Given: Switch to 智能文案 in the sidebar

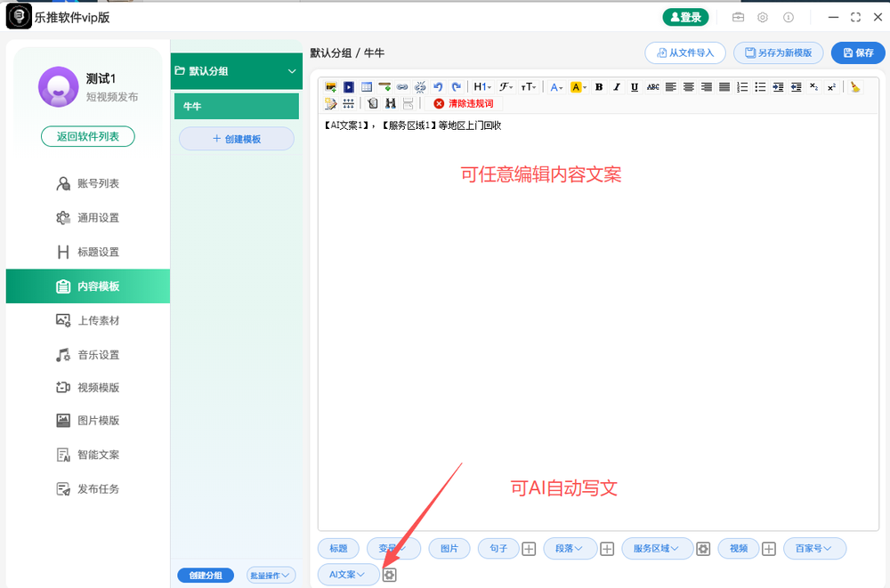Looking at the screenshot, I should pos(87,454).
